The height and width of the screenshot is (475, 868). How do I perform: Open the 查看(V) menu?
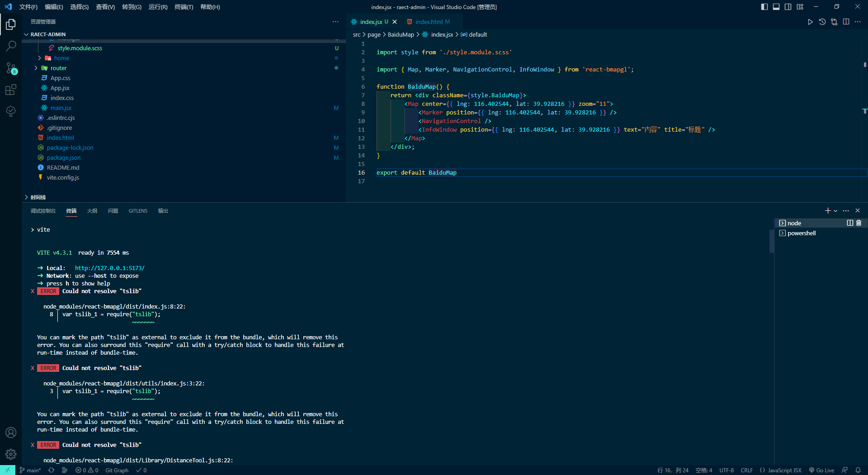105,7
